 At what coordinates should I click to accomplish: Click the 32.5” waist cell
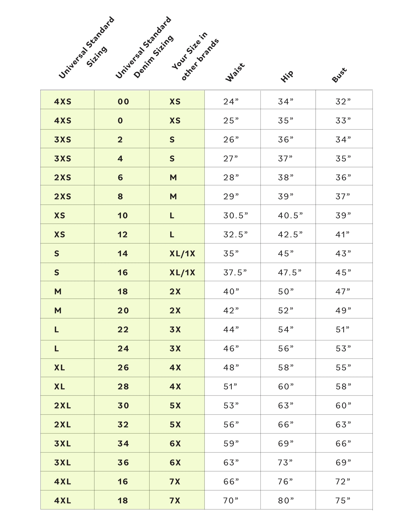[x=235, y=234]
